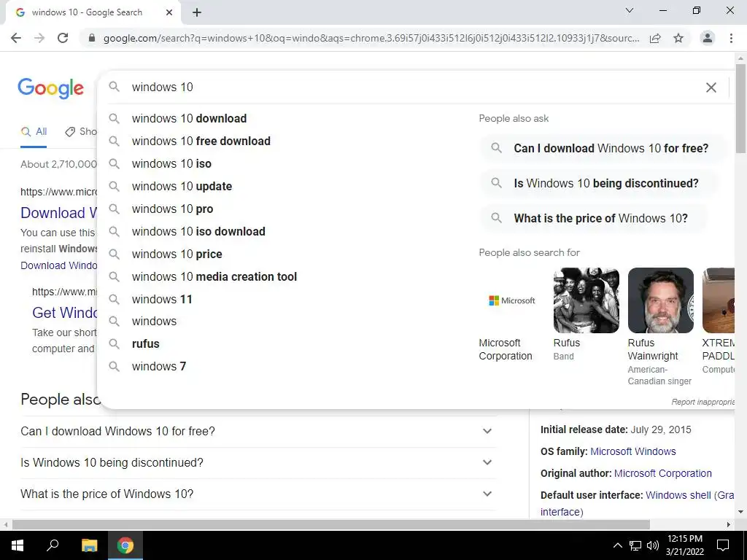Open the Microsoft Windows OS family link
The image size is (747, 560).
(x=632, y=451)
